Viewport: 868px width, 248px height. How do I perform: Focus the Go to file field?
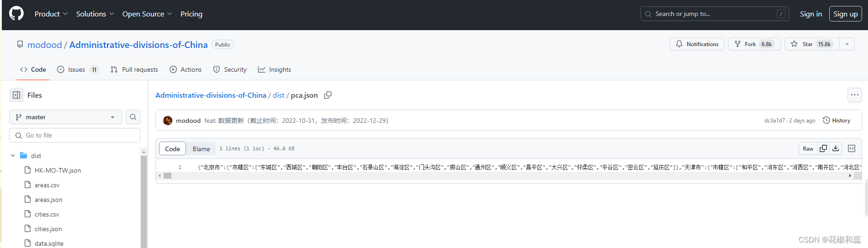click(75, 135)
